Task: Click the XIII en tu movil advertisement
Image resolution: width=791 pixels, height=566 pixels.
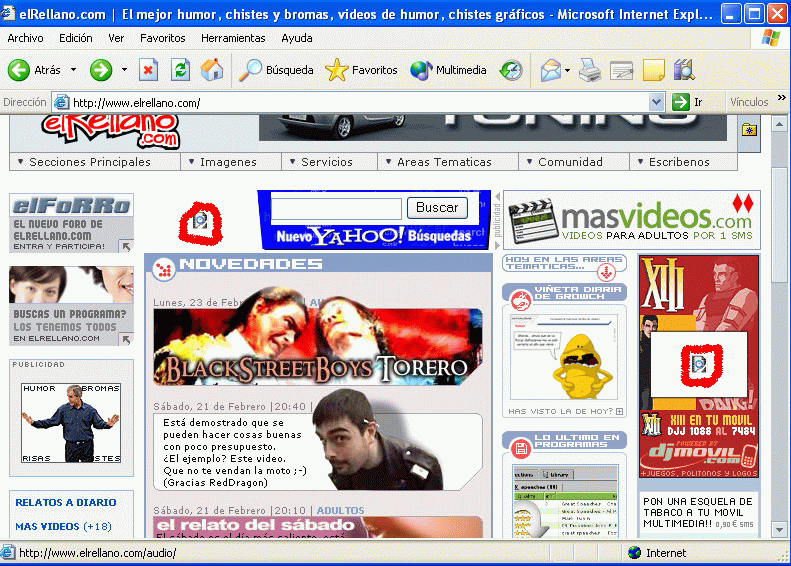Action: (699, 367)
